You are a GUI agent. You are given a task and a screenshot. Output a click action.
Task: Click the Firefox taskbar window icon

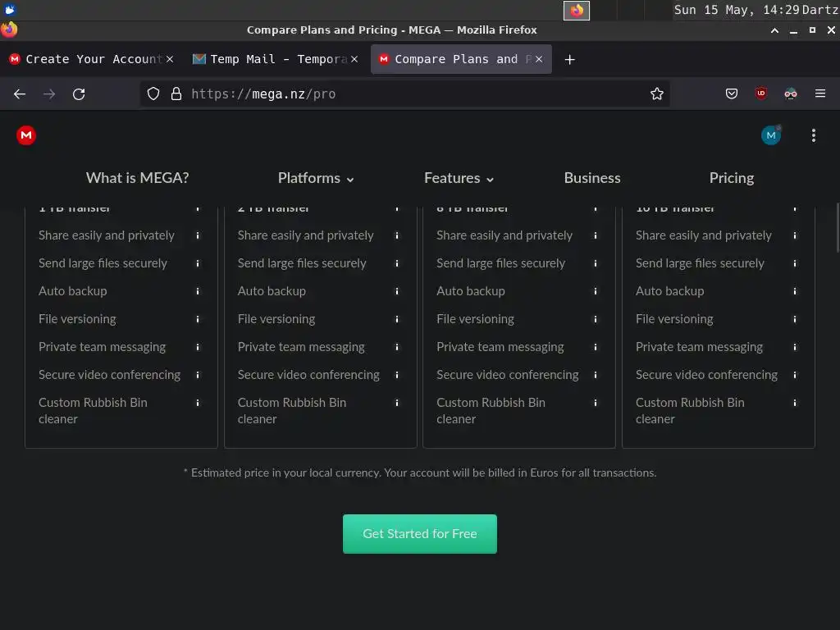tap(577, 10)
